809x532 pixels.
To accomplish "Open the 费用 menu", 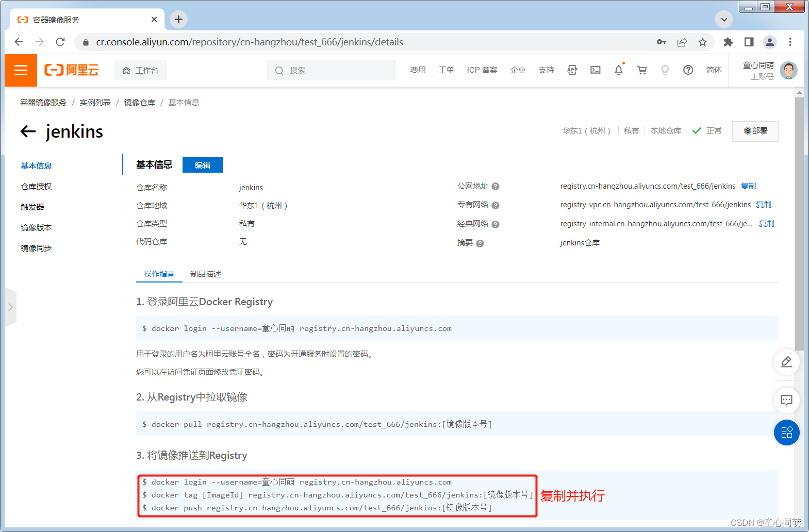I will [418, 70].
